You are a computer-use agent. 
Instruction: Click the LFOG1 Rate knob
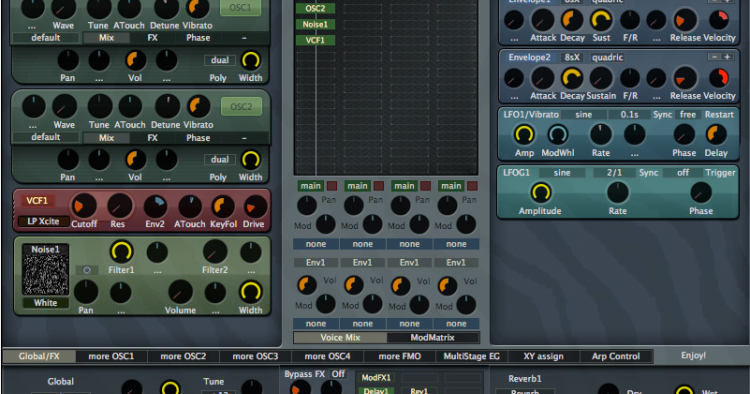click(x=618, y=193)
